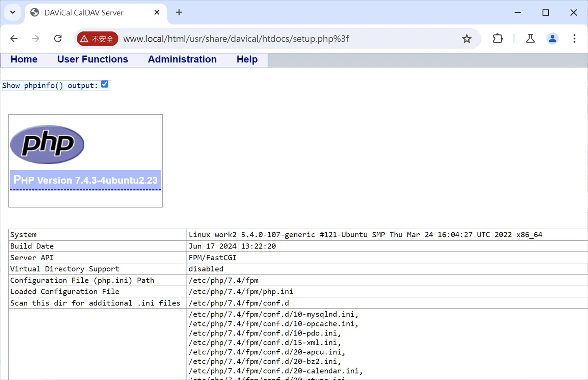Viewport: 588px width, 380px height.
Task: Open Chrome Labs flask icon
Action: (530, 39)
